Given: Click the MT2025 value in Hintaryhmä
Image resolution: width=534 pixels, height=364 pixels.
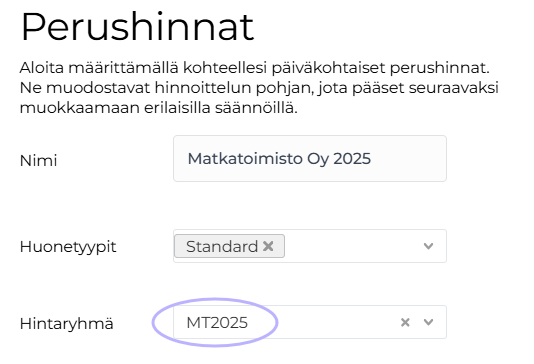Looking at the screenshot, I should pyautogui.click(x=217, y=322).
